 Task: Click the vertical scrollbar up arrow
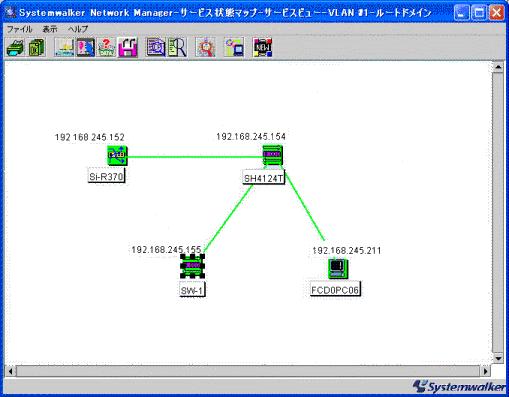coord(498,67)
